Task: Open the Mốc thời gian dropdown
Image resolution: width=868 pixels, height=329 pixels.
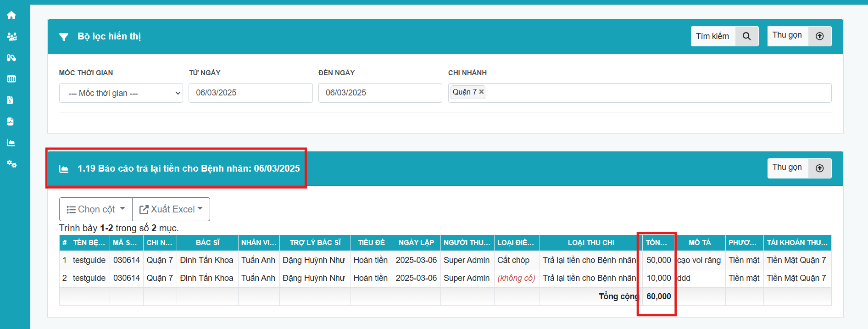Action: pyautogui.click(x=121, y=93)
